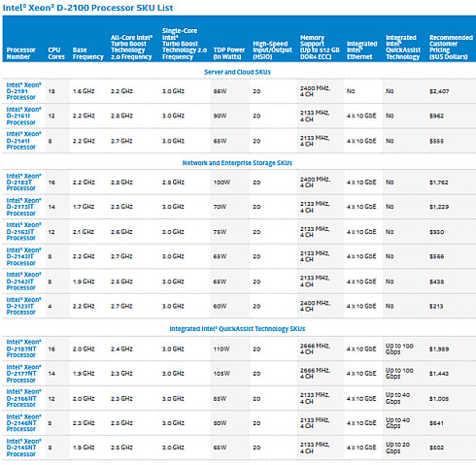Click the 2.4 GHz all-core turbo cell
The height and width of the screenshot is (465, 476).
[x=121, y=349]
